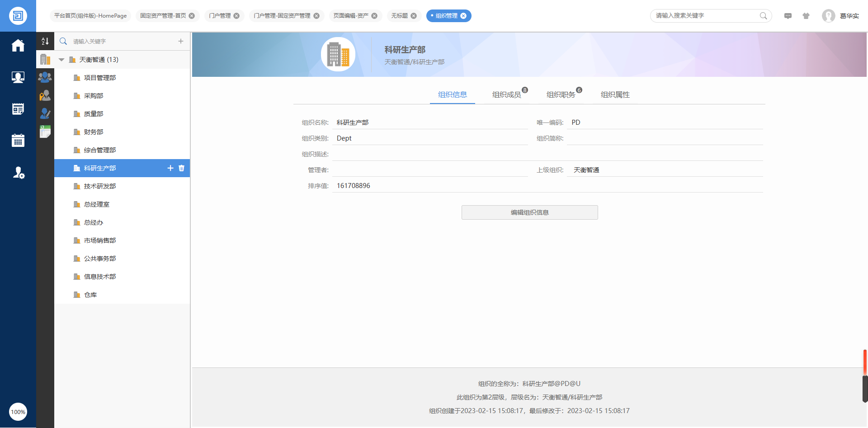Open the user settings icon with gear
The height and width of the screenshot is (428, 868).
[x=18, y=173]
